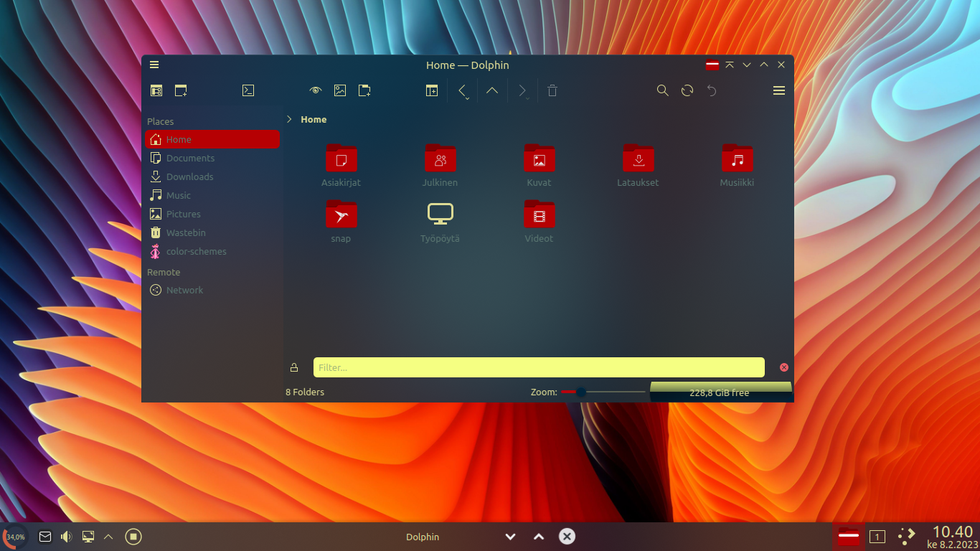This screenshot has height=551, width=980.
Task: Open a new tab with toolbar icon
Action: [x=181, y=90]
